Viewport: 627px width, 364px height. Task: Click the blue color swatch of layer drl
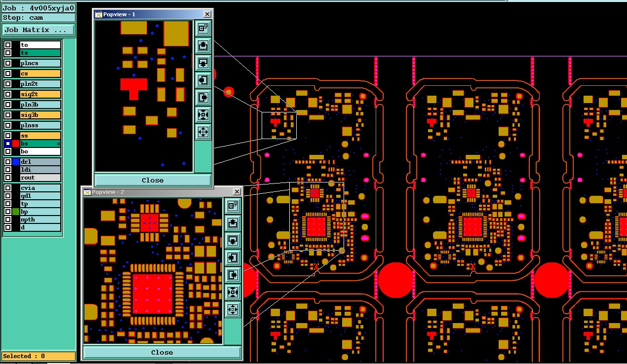(x=16, y=162)
